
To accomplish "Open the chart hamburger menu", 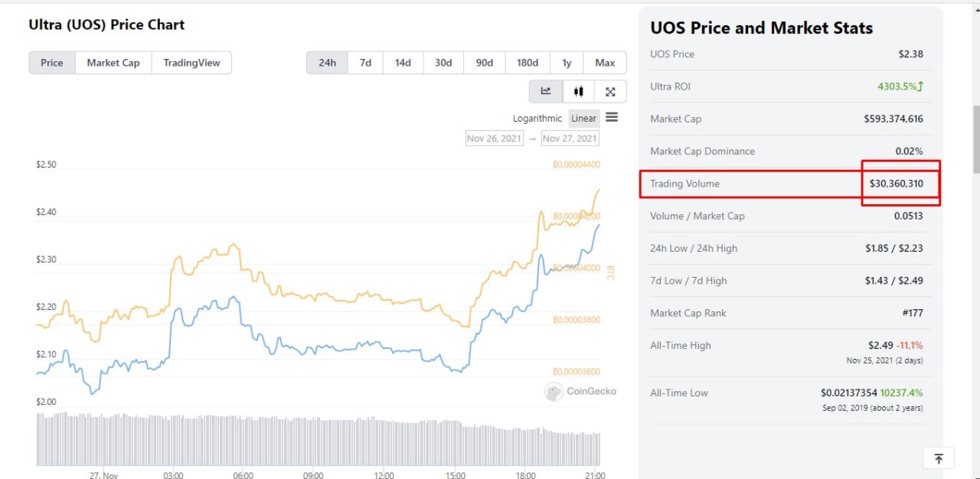I will point(612,117).
